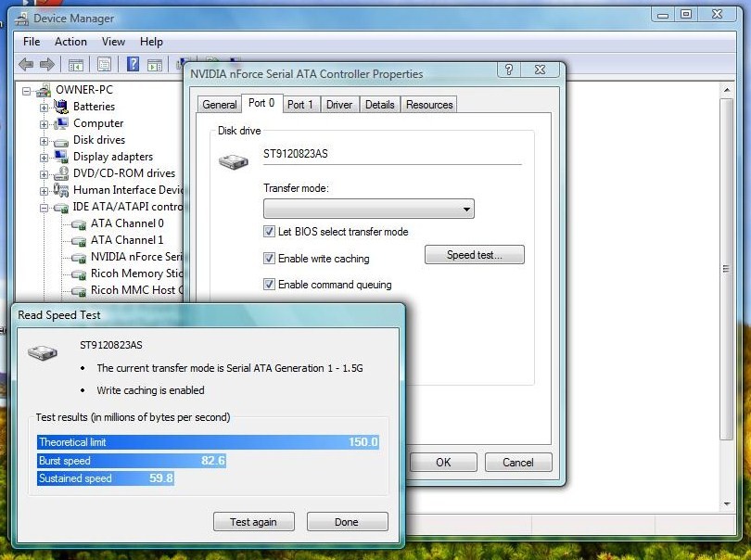Viewport: 751px width, 560px height.
Task: Switch to the Details tab
Action: [380, 105]
